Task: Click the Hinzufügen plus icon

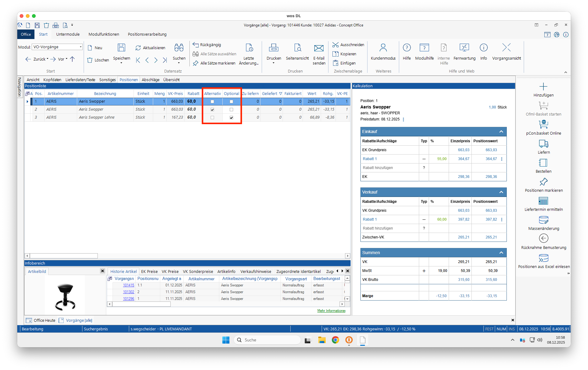Action: click(x=543, y=87)
